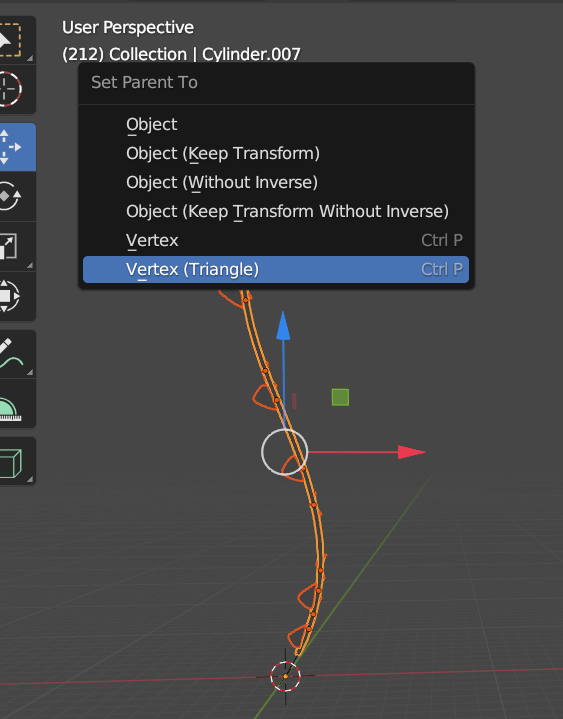This screenshot has height=719, width=563.
Task: Confirm Vertex (Triangle) parenting
Action: [x=276, y=269]
